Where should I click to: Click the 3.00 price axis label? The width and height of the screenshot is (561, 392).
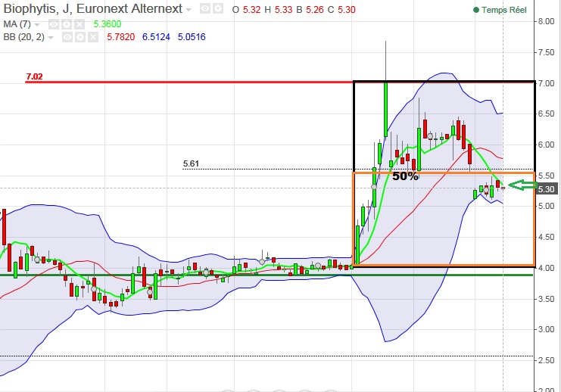click(x=547, y=329)
